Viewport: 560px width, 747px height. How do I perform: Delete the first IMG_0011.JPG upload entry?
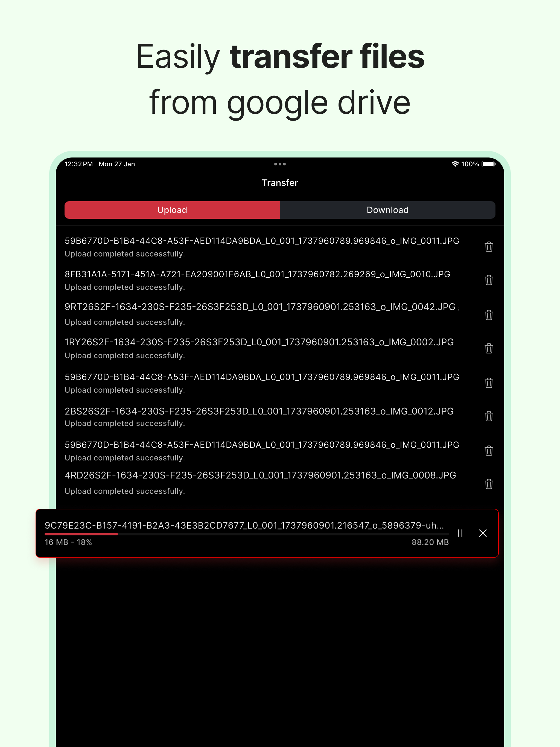(488, 247)
